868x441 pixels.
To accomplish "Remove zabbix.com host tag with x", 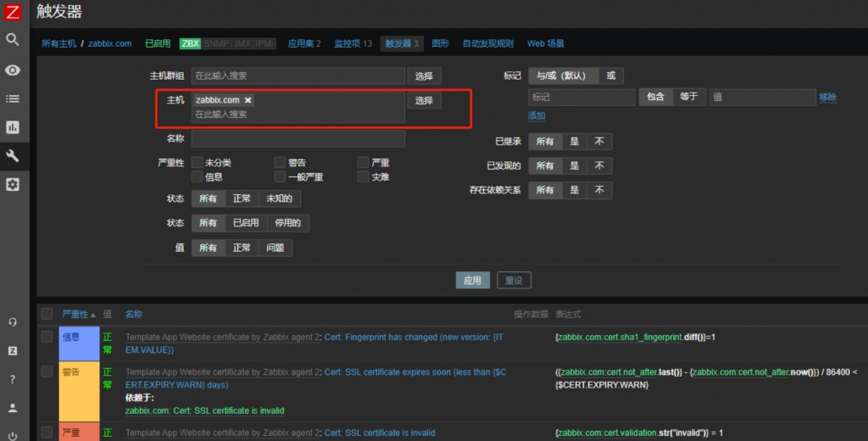I will (x=248, y=100).
